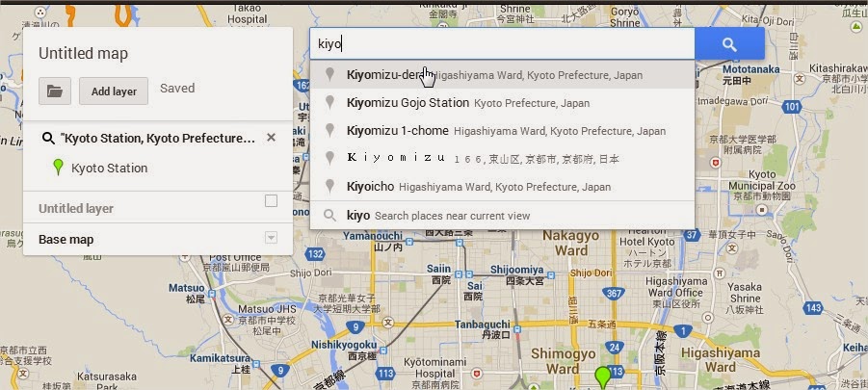Click the route 143 shield on map
The height and width of the screenshot is (390, 868).
(814, 307)
